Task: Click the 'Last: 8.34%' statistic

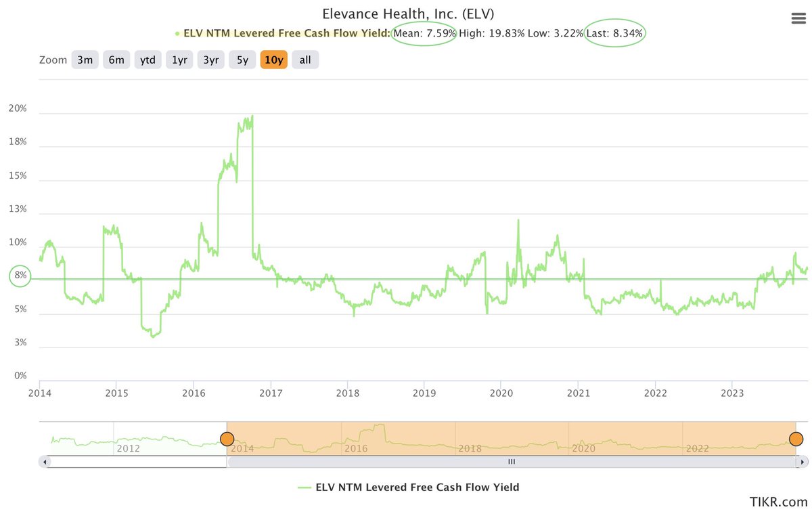Action: pyautogui.click(x=614, y=33)
